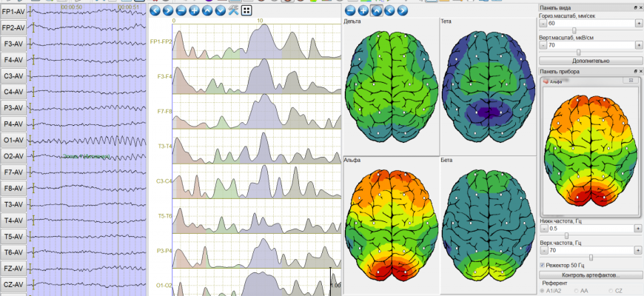This screenshot has width=644, height=296.
Task: Click the grid layout icon in spectrum toolbar
Action: [x=246, y=10]
